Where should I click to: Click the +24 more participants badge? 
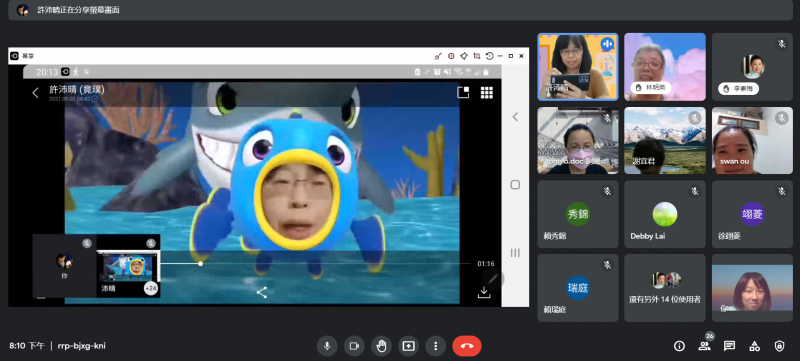tap(151, 288)
